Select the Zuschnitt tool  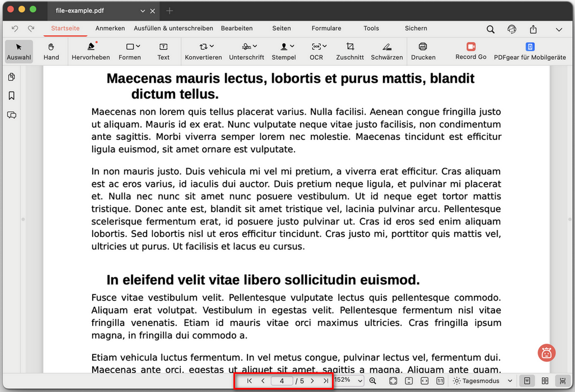click(350, 51)
